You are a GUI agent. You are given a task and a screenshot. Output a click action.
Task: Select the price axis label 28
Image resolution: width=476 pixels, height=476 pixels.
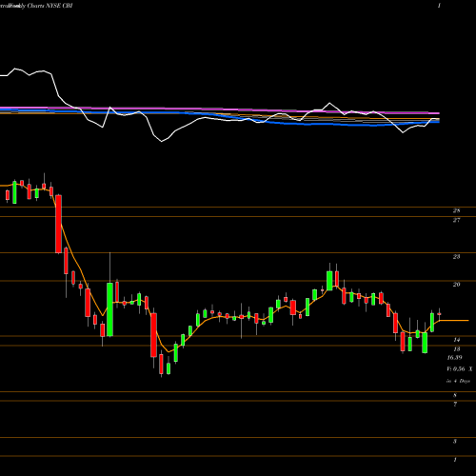tap(456, 210)
